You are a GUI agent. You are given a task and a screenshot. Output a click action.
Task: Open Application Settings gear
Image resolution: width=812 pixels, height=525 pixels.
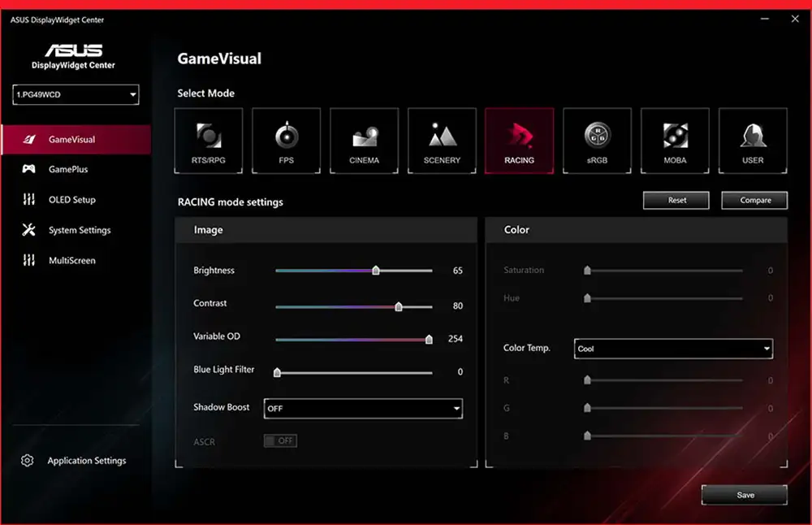coord(28,461)
